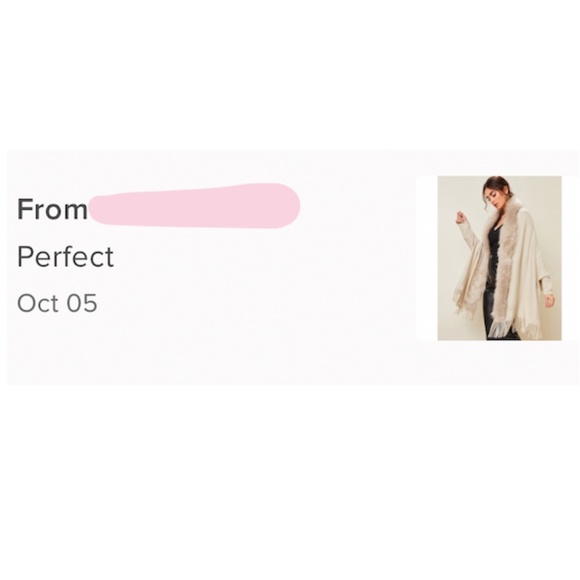
Task: Click the pink scribble's left end beside "From"
Action: 98,209
